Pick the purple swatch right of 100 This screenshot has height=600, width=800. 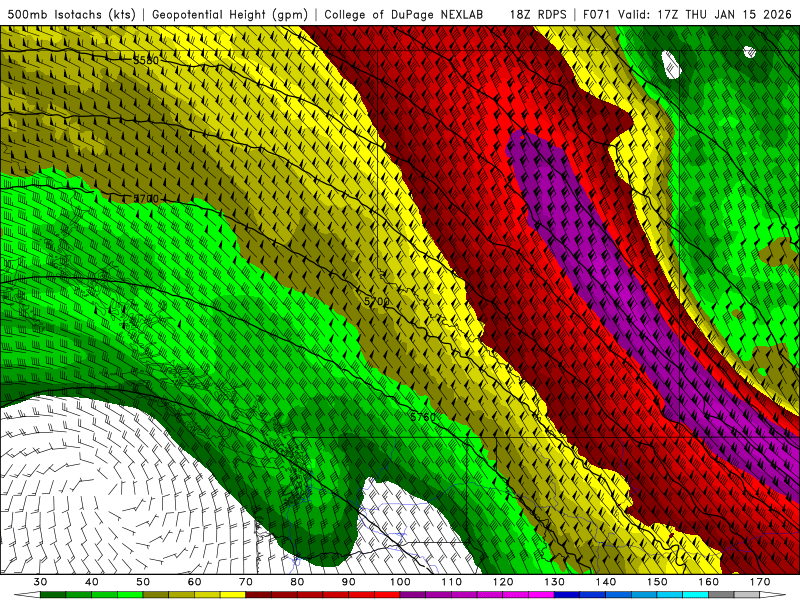pyautogui.click(x=413, y=595)
